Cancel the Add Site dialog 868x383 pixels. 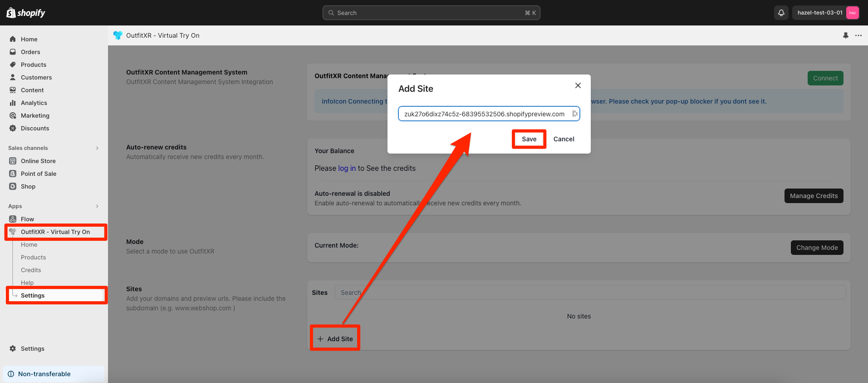564,139
